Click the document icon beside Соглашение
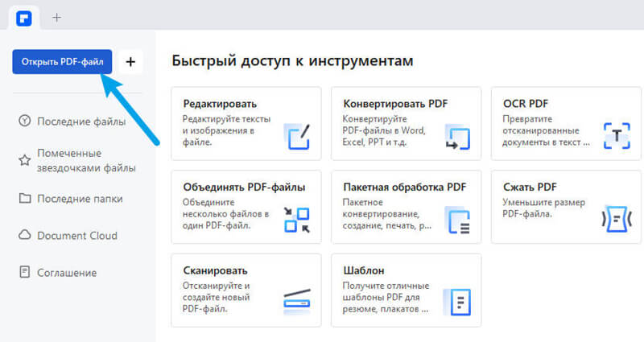The width and height of the screenshot is (644, 342). [x=24, y=273]
